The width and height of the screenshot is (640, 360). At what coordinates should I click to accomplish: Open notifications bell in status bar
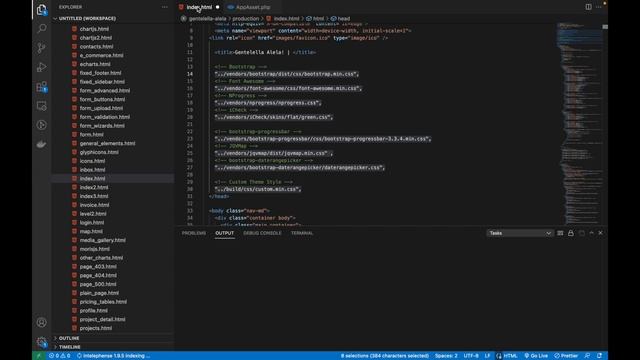(599, 356)
